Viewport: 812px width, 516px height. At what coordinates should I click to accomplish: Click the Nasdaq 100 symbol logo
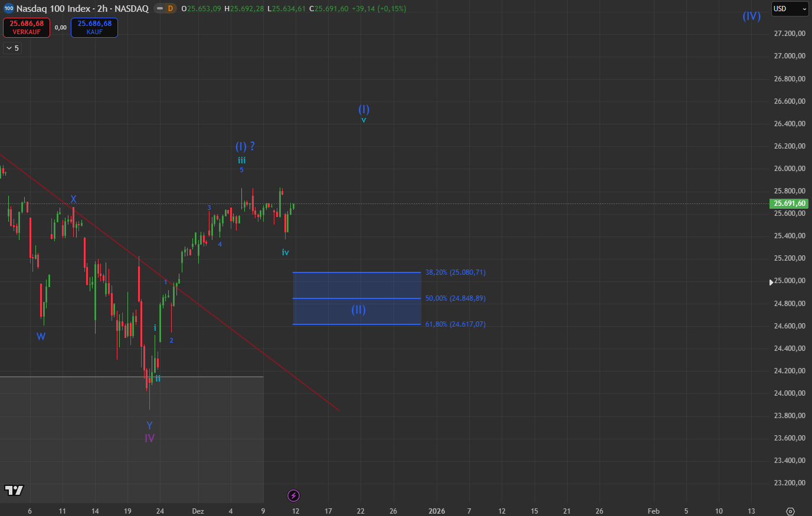[x=8, y=8]
